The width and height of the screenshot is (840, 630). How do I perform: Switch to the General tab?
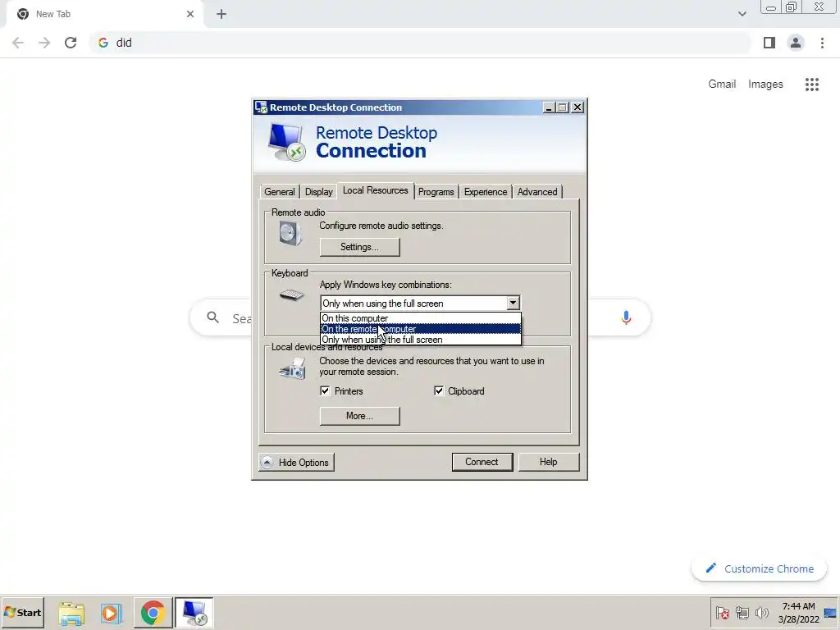pos(279,192)
